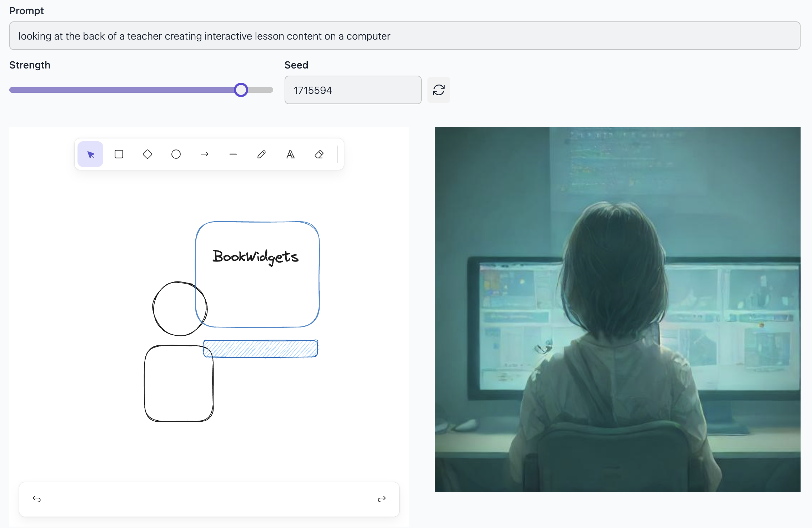
Task: Select the blue hatched rectangle
Action: tap(260, 349)
